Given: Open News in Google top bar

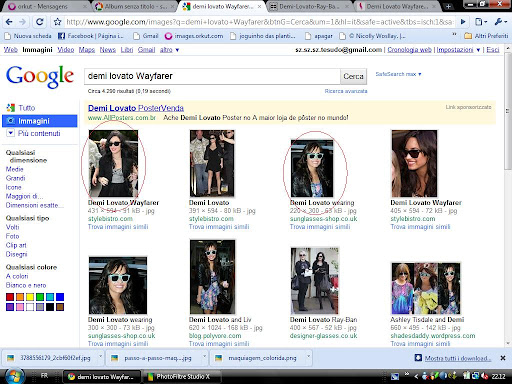Looking at the screenshot, I should [107, 50].
